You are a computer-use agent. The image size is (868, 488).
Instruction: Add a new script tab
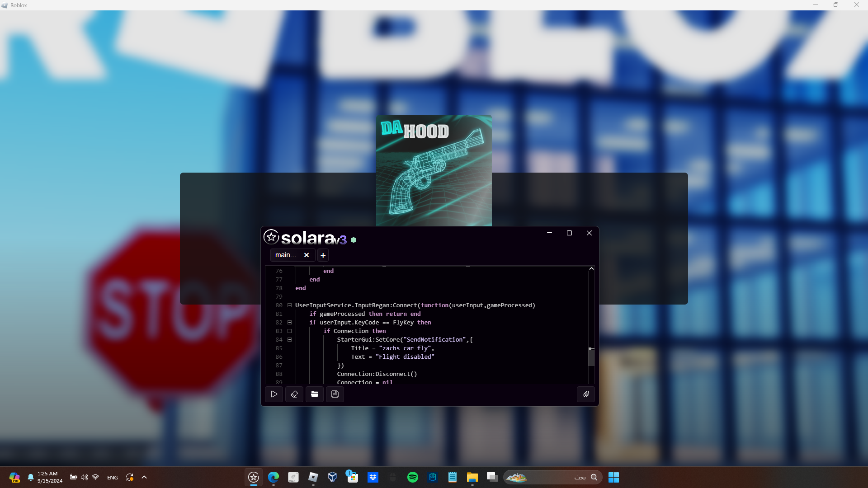323,255
